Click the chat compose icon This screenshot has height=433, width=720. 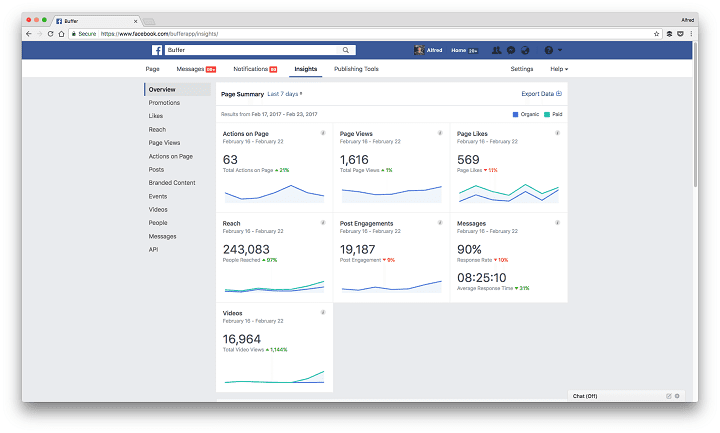pos(669,396)
